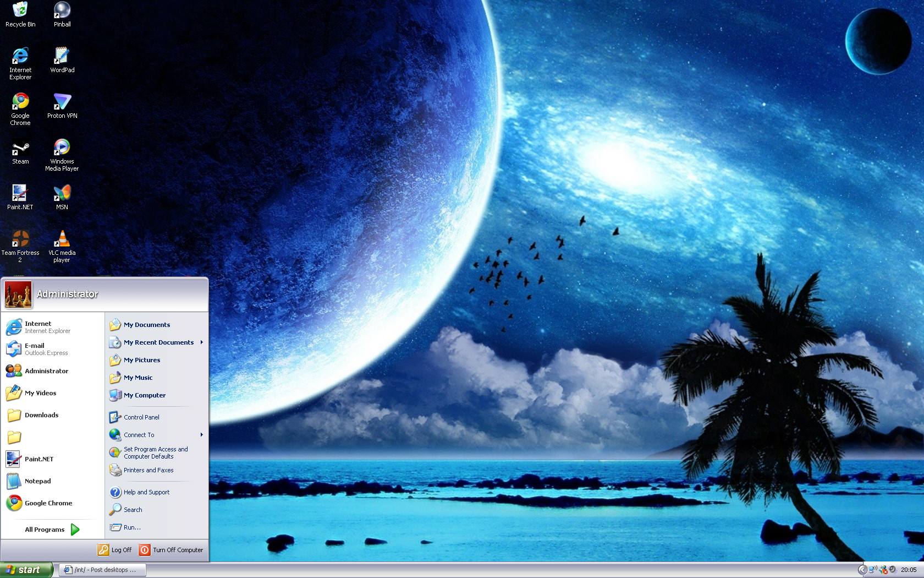Open Search from the Start menu
The image size is (924, 578).
[157, 510]
